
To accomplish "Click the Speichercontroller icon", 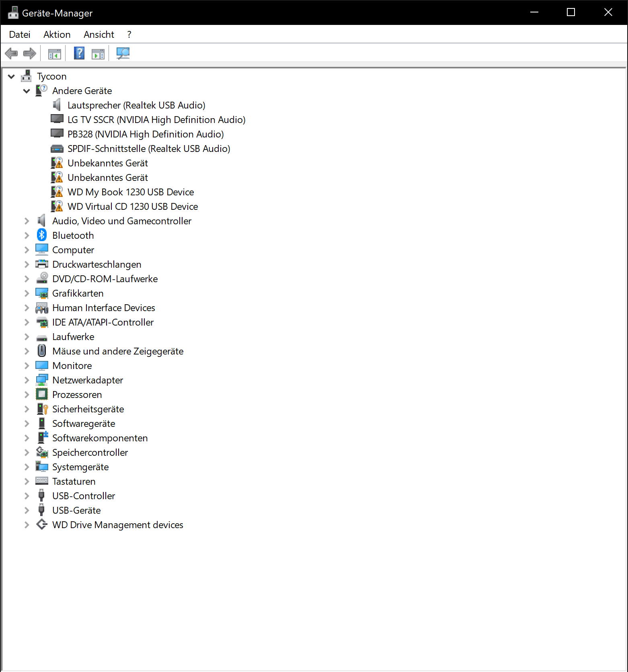I will pyautogui.click(x=42, y=452).
